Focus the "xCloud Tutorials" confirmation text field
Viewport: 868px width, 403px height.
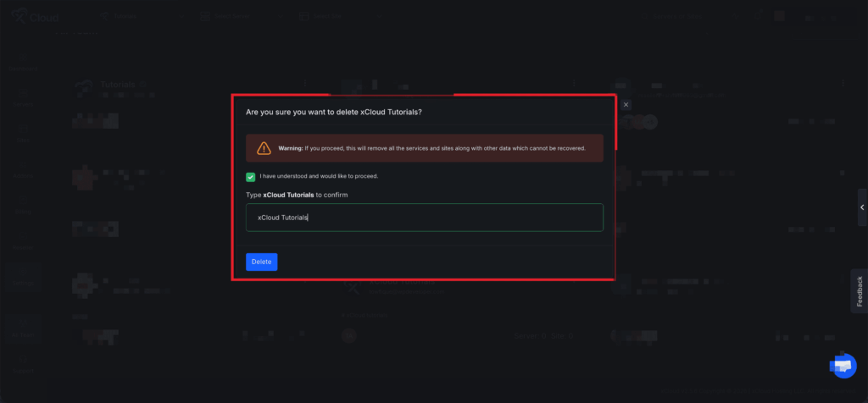[x=425, y=218]
